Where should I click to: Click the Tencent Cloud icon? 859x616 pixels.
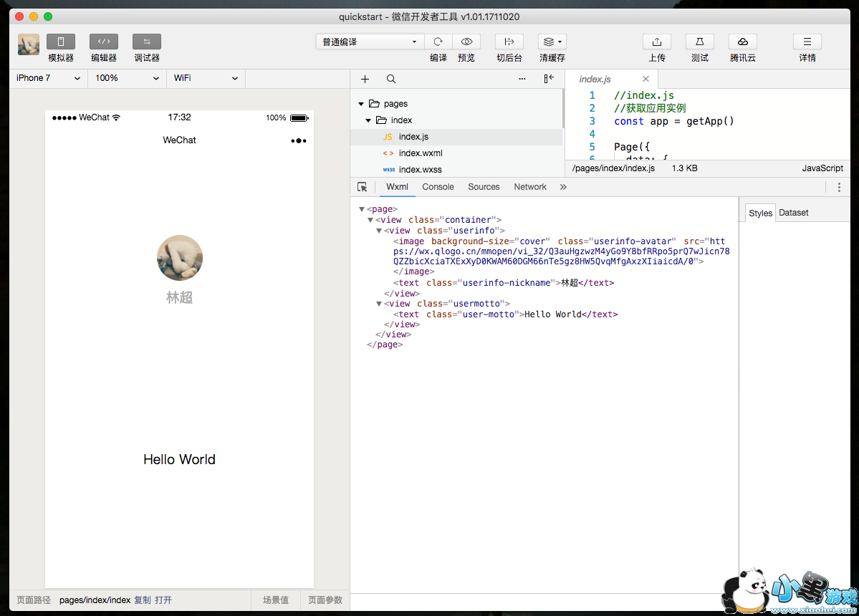click(x=743, y=42)
